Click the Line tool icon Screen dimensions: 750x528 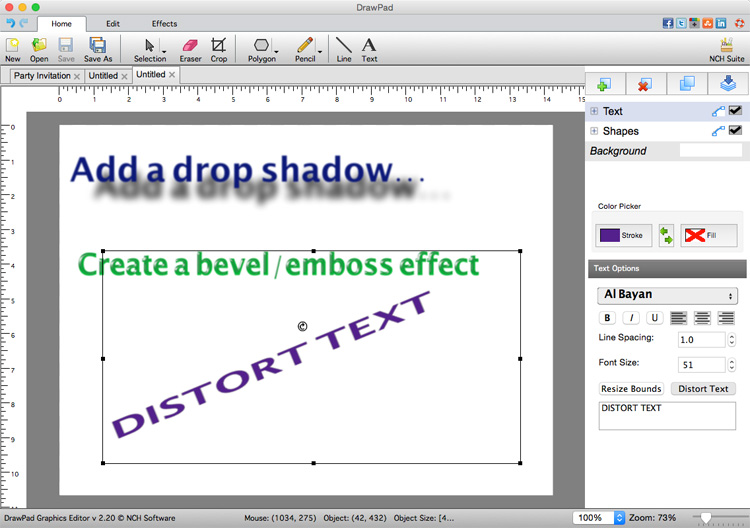[343, 47]
